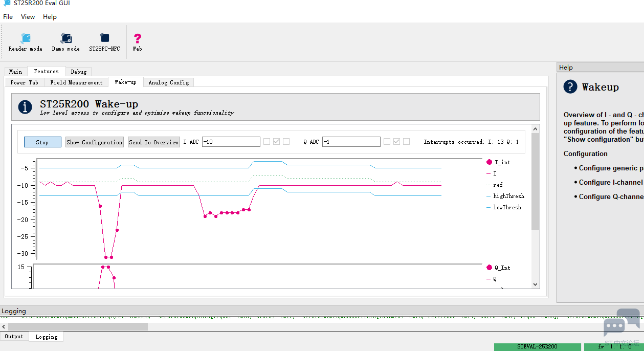This screenshot has height=351, width=644.
Task: Click logging scrollbar left arrow
Action: [x=4, y=326]
